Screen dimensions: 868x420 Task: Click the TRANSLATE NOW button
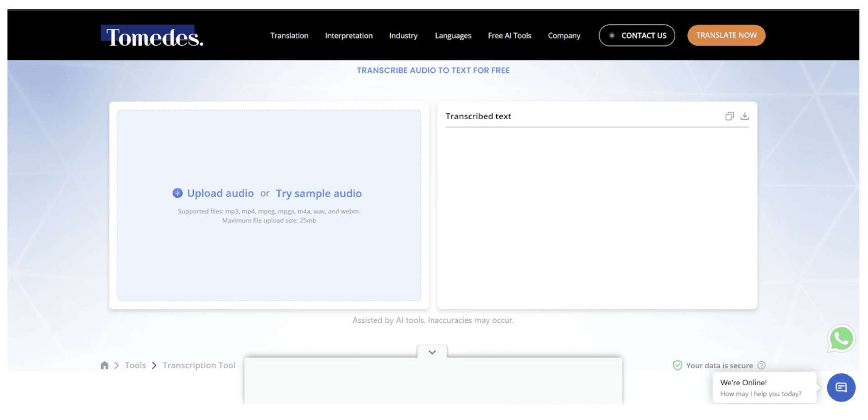coord(726,35)
